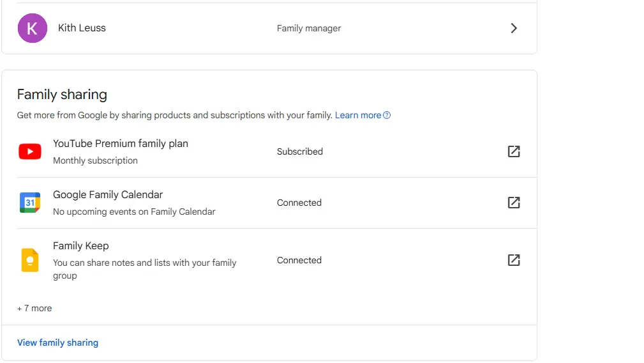Click Connected status for Family Calendar
The height and width of the screenshot is (363, 644).
tap(299, 203)
